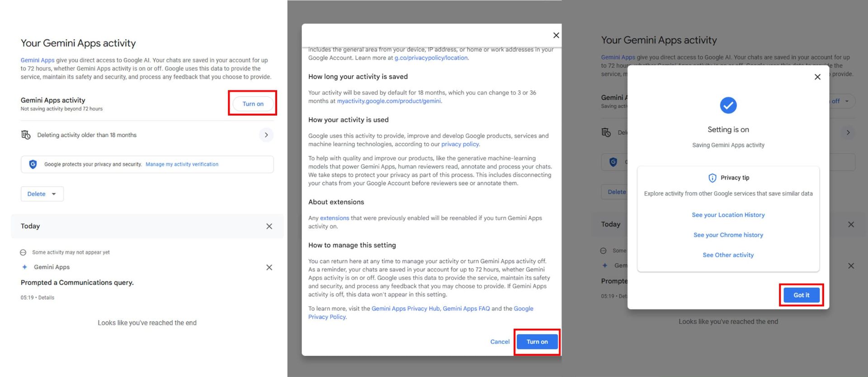
Task: Click the Google shield privacy icon
Action: coord(33,164)
